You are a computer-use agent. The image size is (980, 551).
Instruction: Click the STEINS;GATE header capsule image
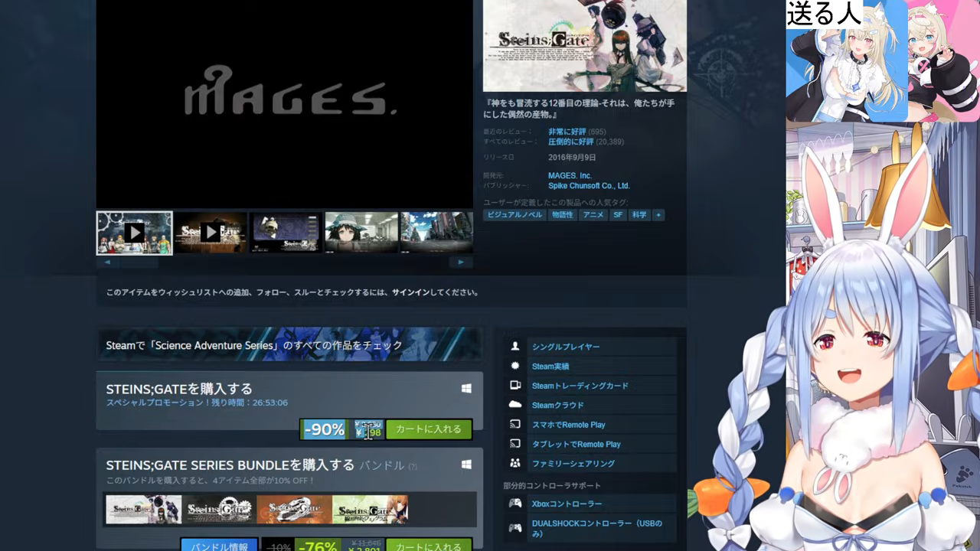585,46
